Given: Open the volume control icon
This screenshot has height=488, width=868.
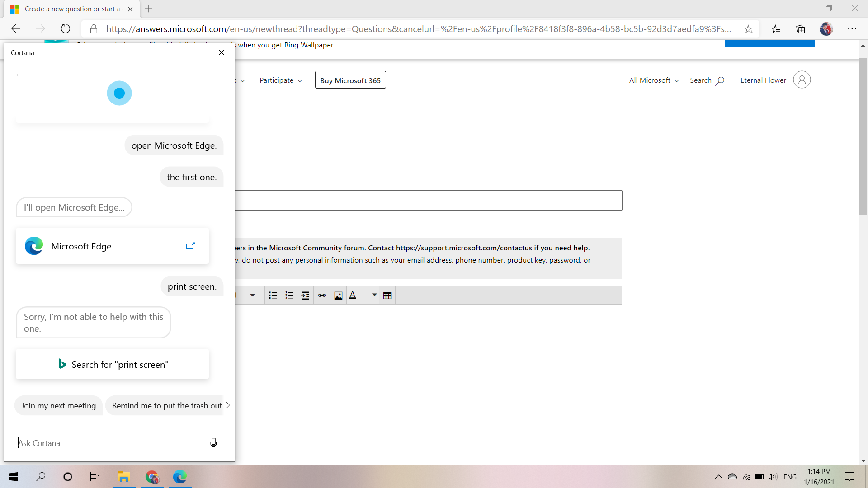Looking at the screenshot, I should click(773, 477).
